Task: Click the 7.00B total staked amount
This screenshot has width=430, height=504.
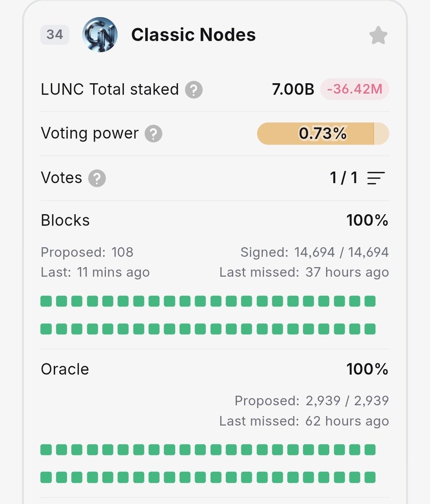Action: click(x=293, y=89)
